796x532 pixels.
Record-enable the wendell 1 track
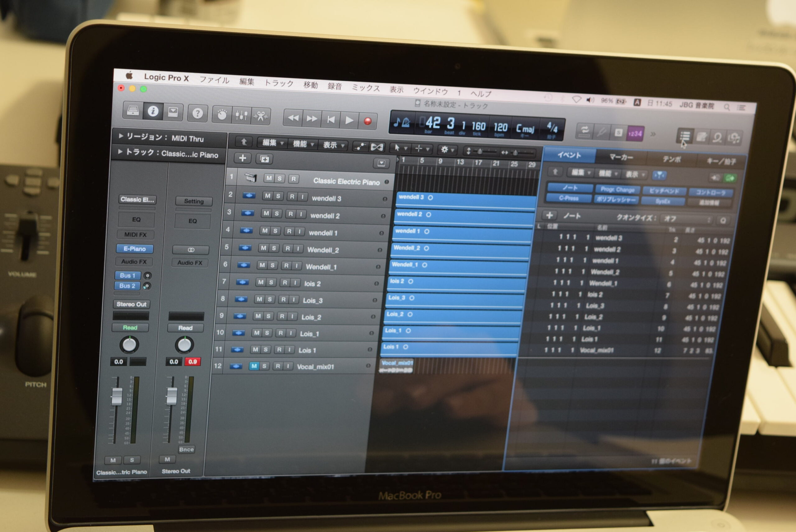coord(289,231)
